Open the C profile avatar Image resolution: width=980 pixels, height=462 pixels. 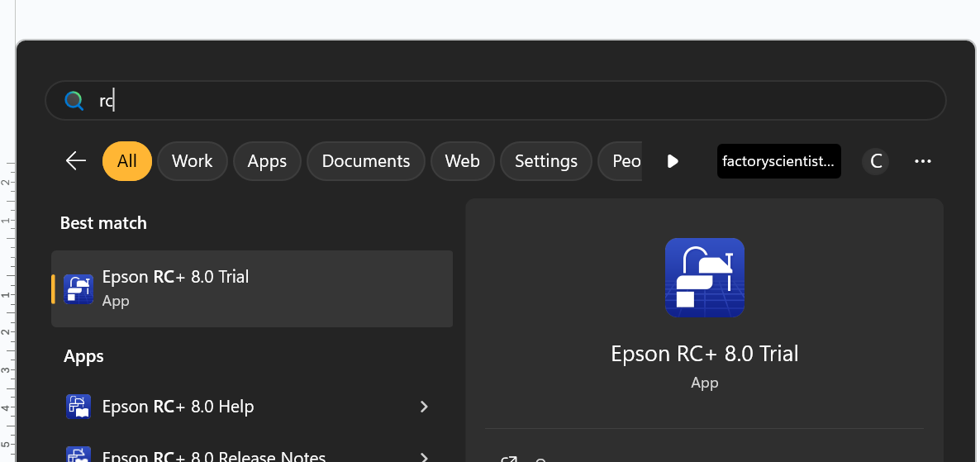pos(876,161)
